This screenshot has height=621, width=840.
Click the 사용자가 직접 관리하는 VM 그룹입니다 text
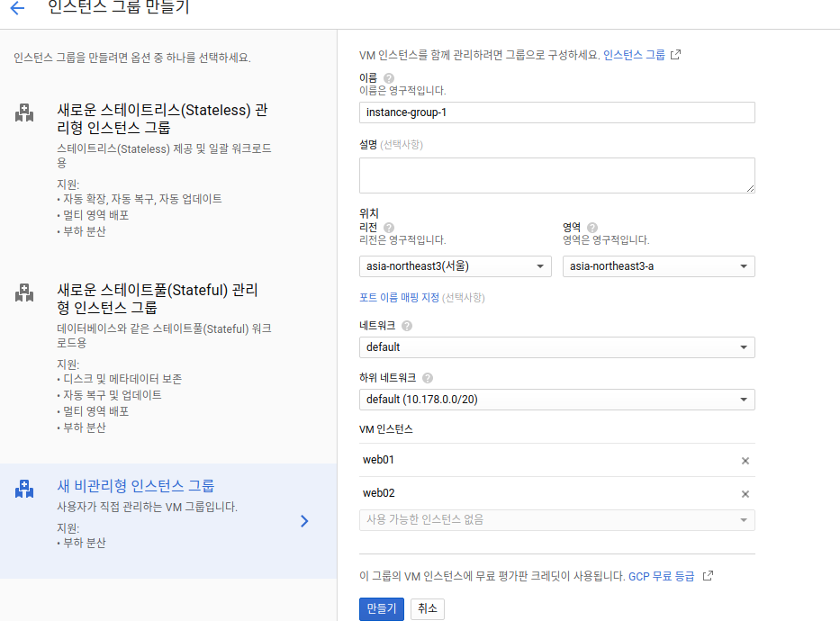pos(147,507)
